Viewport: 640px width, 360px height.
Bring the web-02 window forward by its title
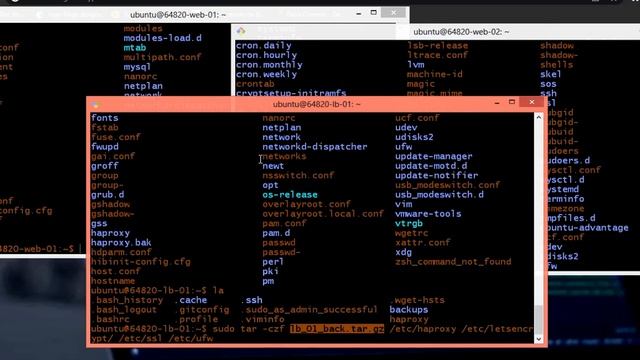click(461, 32)
